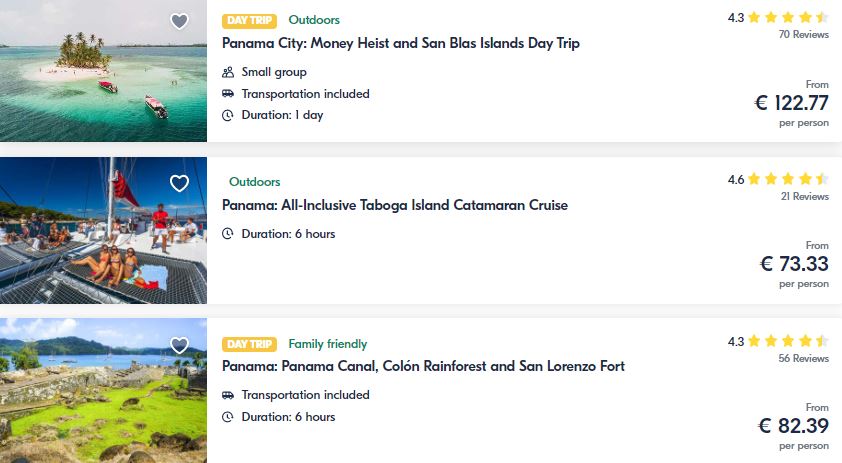Click the € 73.33 price

pyautogui.click(x=794, y=264)
